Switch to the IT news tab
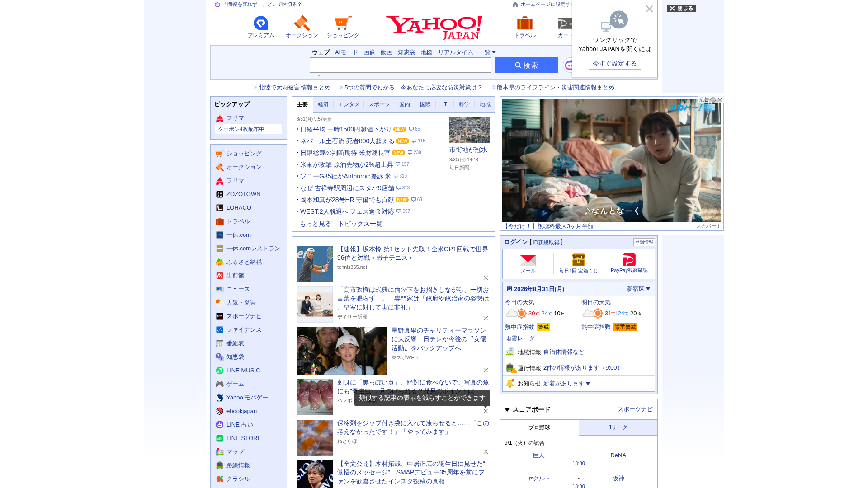 coord(445,104)
